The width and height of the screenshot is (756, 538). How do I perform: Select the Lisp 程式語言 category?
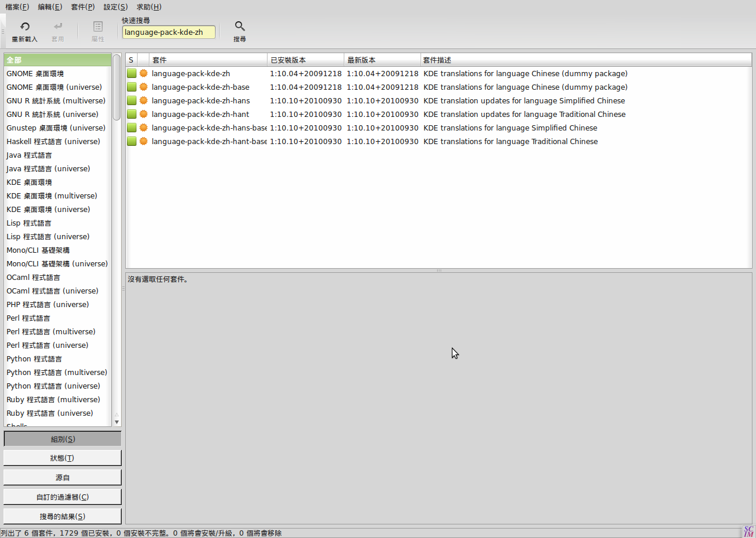57,223
